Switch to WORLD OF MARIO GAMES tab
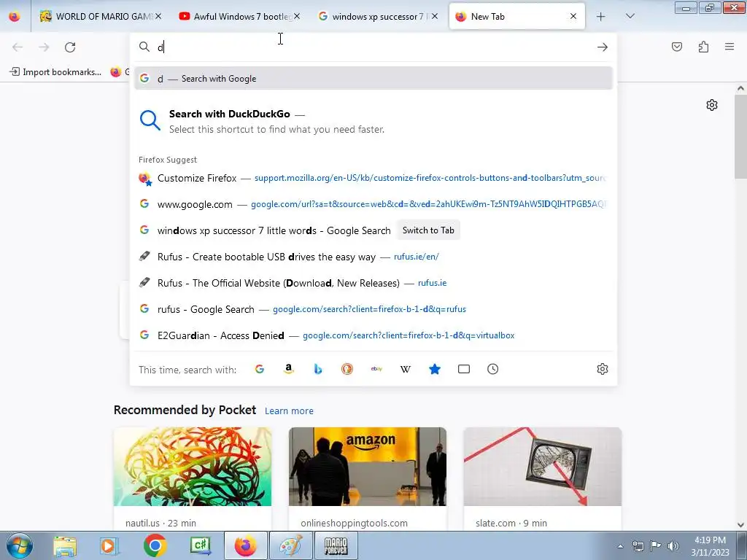 click(99, 17)
